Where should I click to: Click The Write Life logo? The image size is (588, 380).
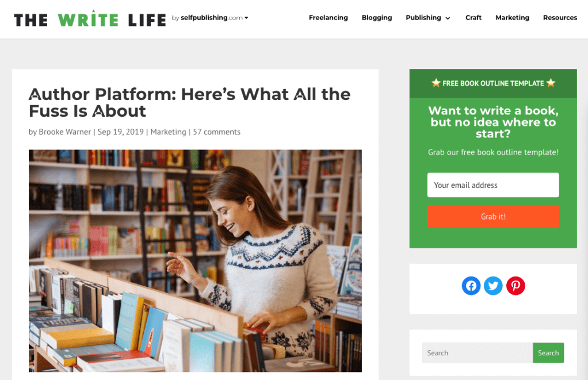coord(90,19)
